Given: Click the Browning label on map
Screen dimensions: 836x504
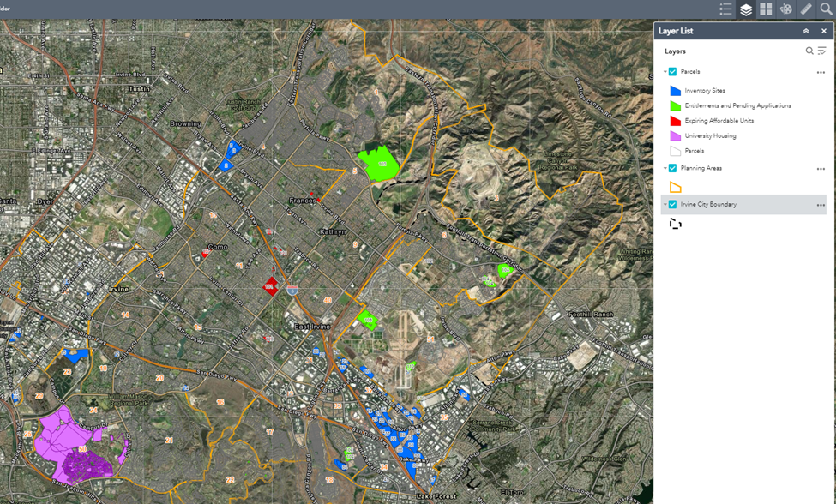Looking at the screenshot, I should point(185,123).
